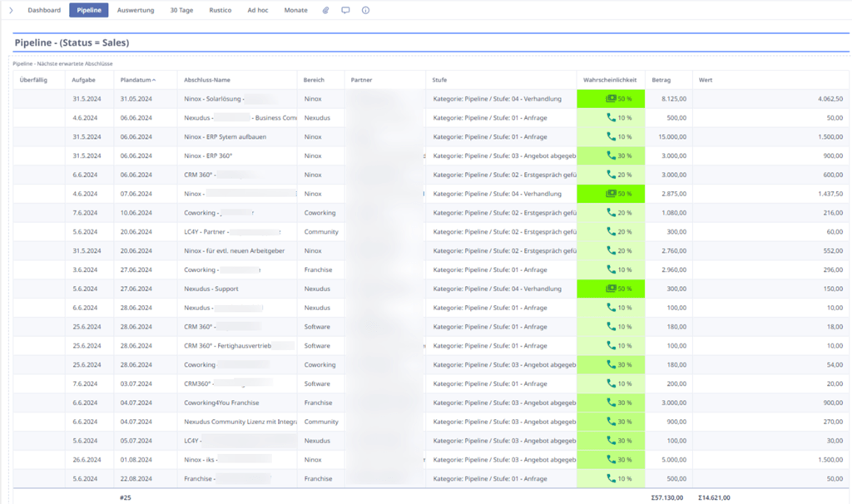Click the info circle icon
This screenshot has width=852, height=504.
click(x=365, y=11)
